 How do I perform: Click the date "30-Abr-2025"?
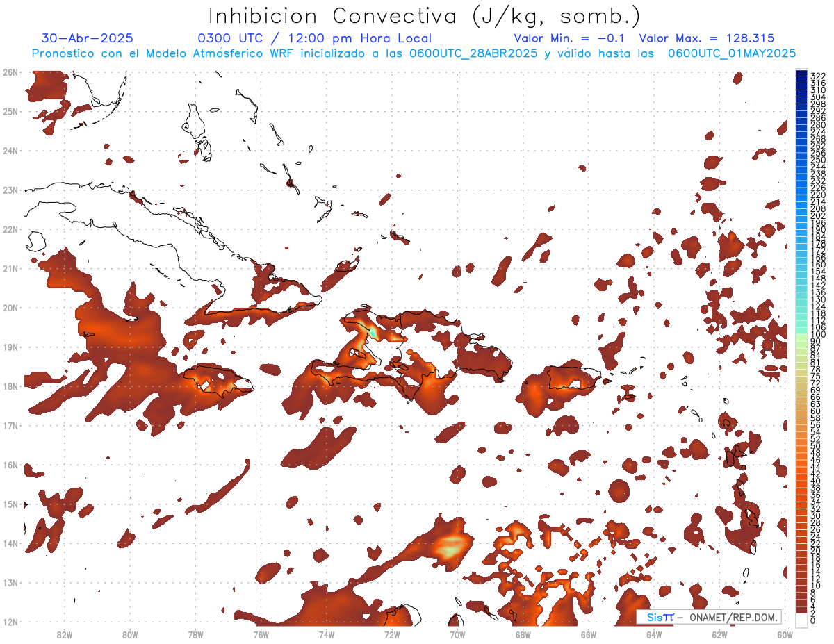[88, 38]
